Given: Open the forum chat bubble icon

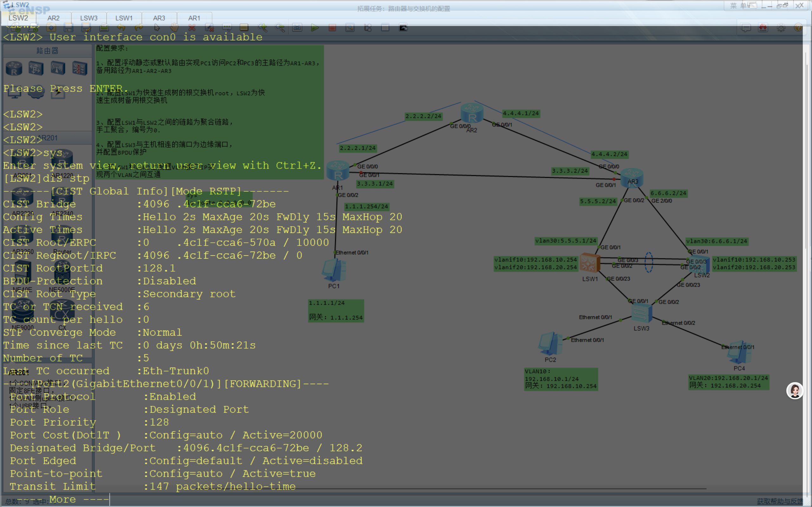Looking at the screenshot, I should click(x=746, y=28).
